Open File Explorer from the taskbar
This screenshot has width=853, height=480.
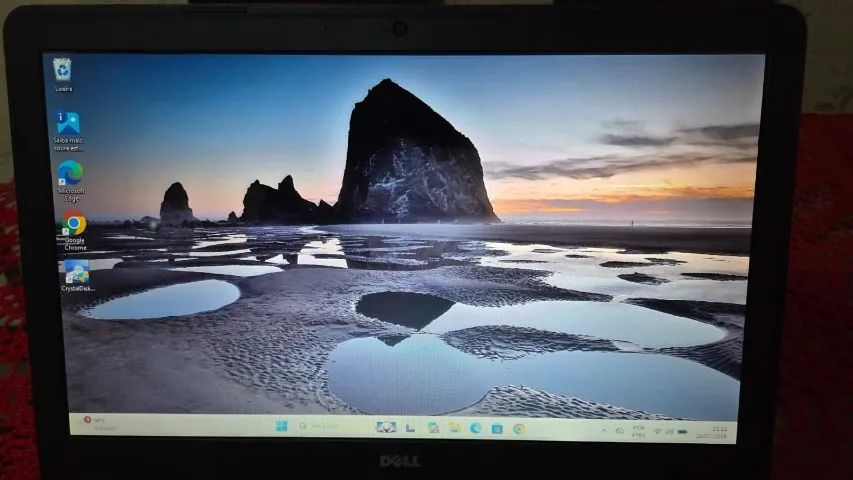(x=454, y=428)
